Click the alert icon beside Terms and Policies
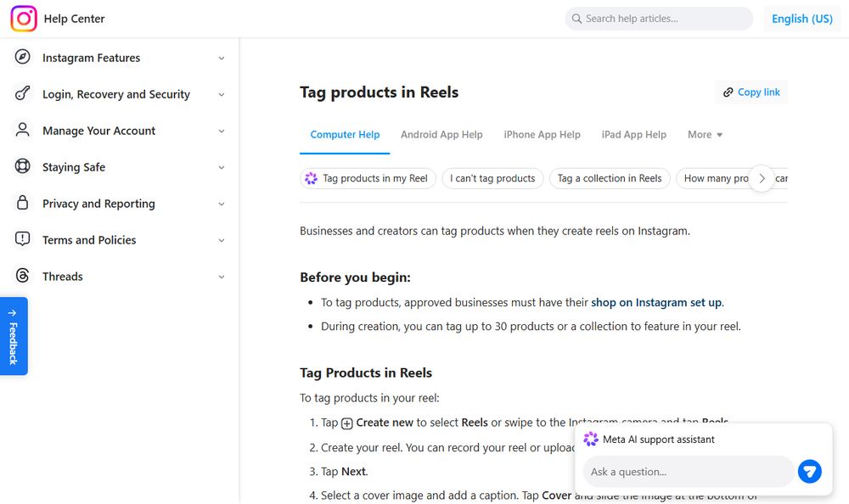849x504 pixels. 23,238
